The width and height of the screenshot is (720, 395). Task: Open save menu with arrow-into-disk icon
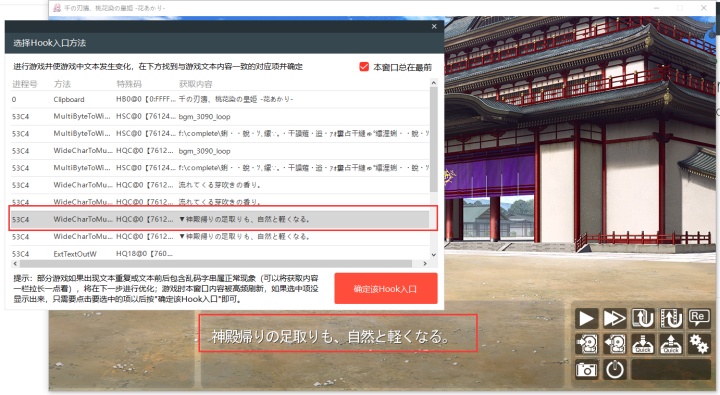(x=586, y=344)
